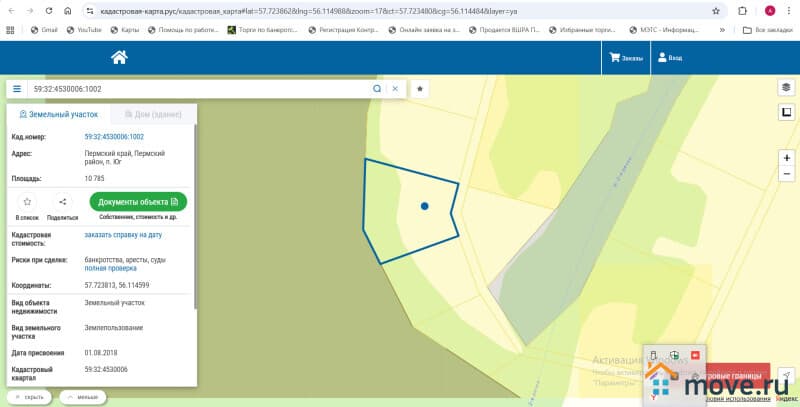Zoom out the map with minus button
Viewport: 800px width, 407px height.
coord(786,176)
